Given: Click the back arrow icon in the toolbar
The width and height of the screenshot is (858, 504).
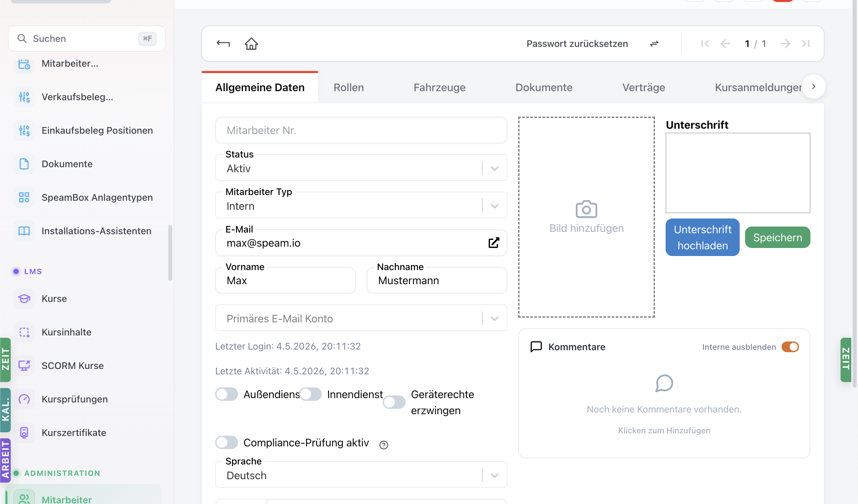Looking at the screenshot, I should click(x=223, y=44).
